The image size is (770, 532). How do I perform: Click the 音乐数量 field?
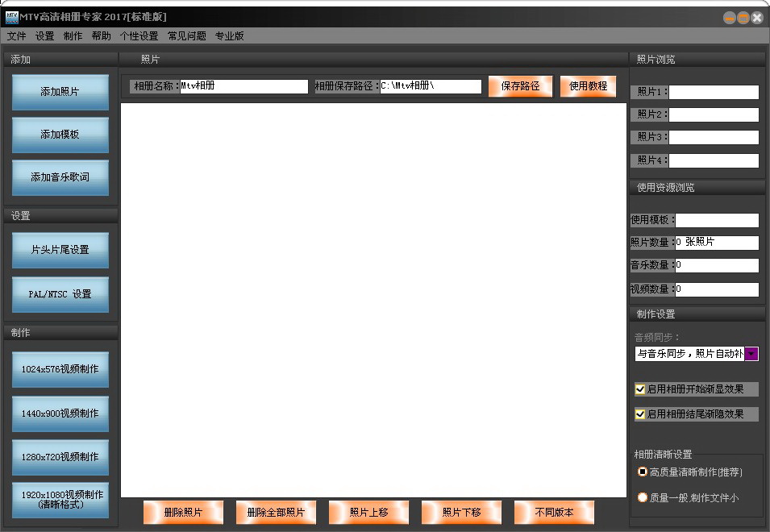pyautogui.click(x=717, y=265)
